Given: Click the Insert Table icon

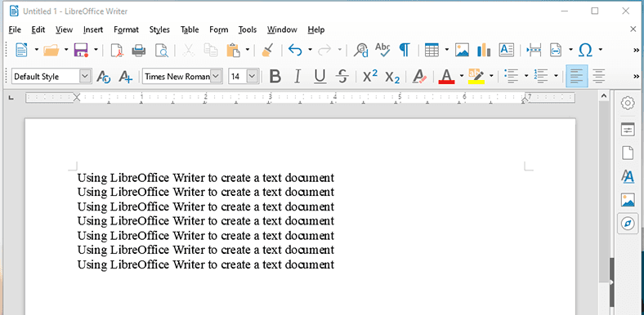Looking at the screenshot, I should pos(432,50).
